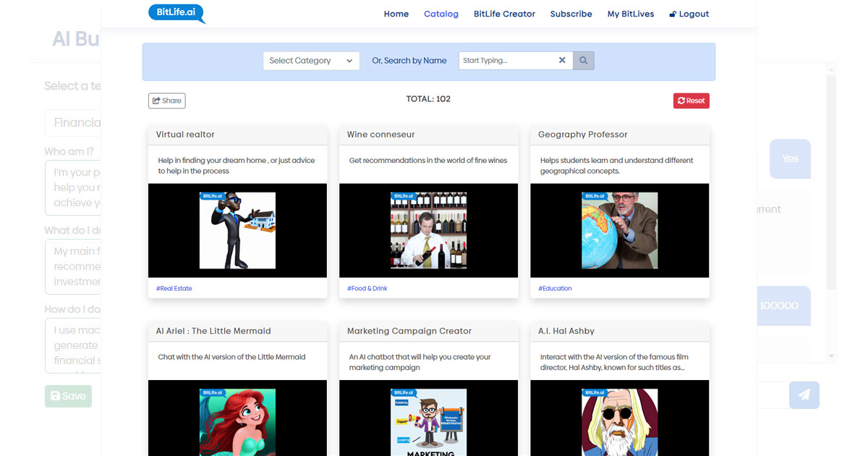The image size is (868, 456).
Task: Expand the Select Category dropdown
Action: pyautogui.click(x=311, y=61)
